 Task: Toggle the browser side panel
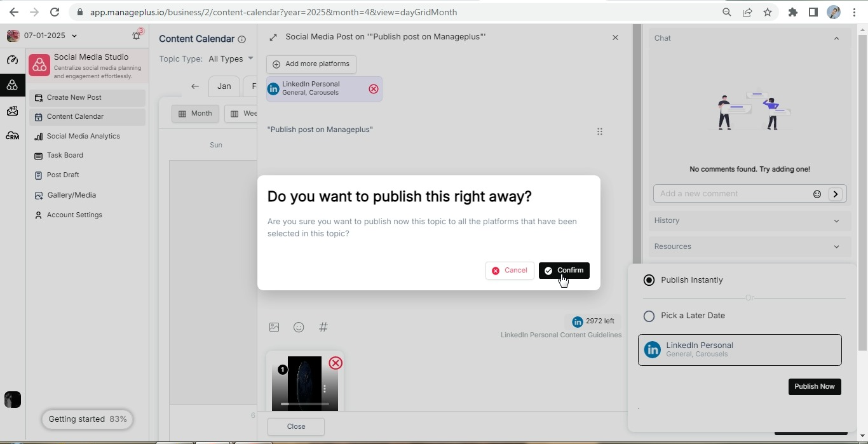[813, 12]
